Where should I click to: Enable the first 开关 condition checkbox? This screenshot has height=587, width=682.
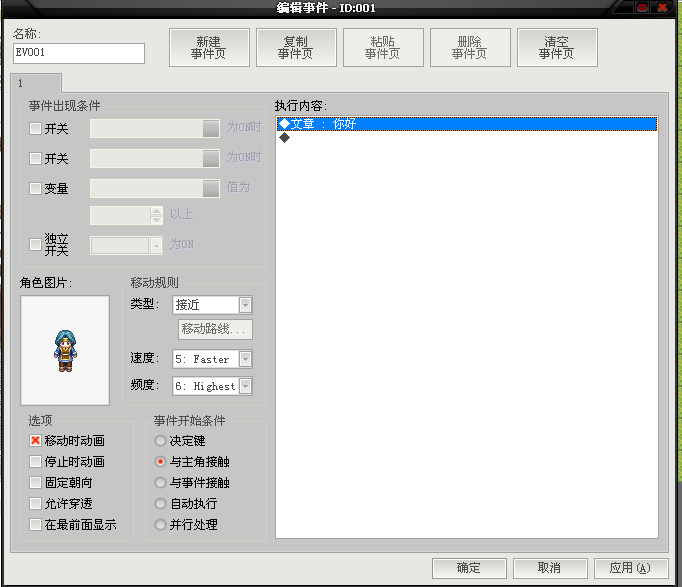click(x=35, y=129)
